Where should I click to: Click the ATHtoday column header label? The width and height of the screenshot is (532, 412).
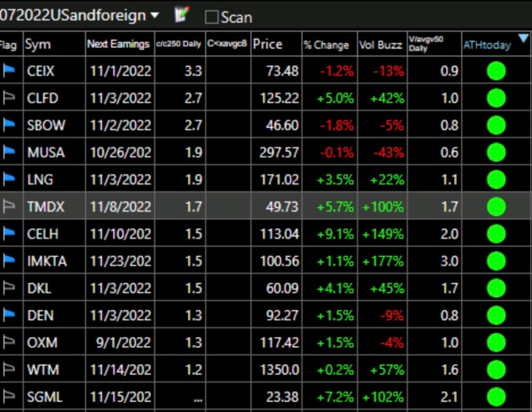pos(487,45)
